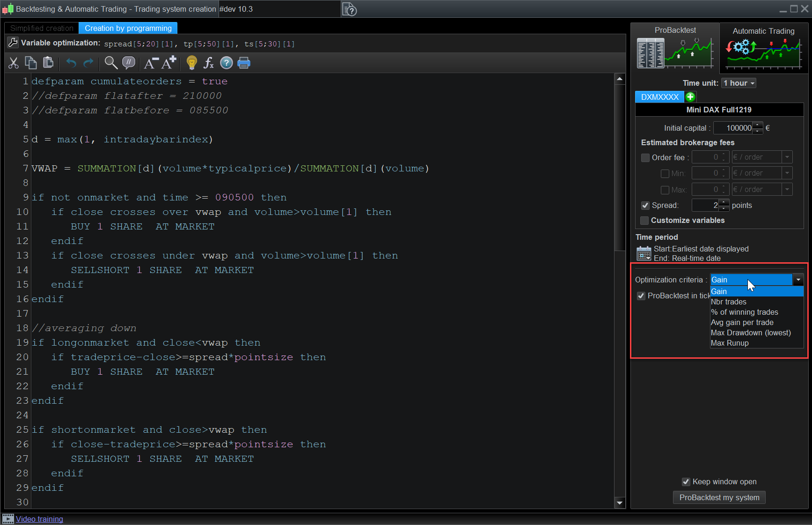
Task: Open the fx function insert tool
Action: click(209, 63)
